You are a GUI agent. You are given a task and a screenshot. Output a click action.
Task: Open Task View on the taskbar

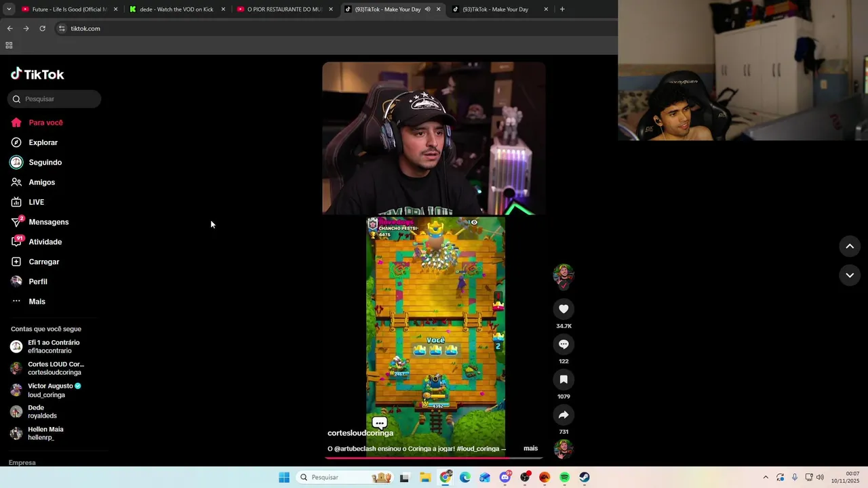[x=405, y=477]
